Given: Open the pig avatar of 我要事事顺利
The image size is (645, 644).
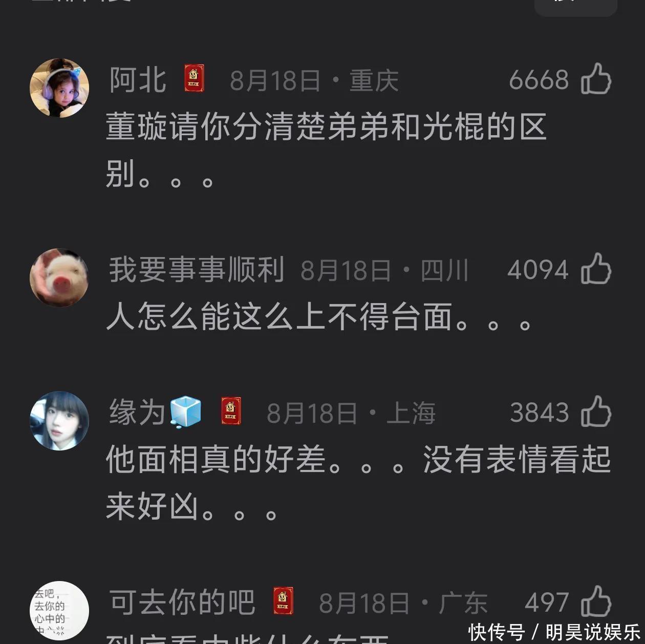Looking at the screenshot, I should coord(59,277).
